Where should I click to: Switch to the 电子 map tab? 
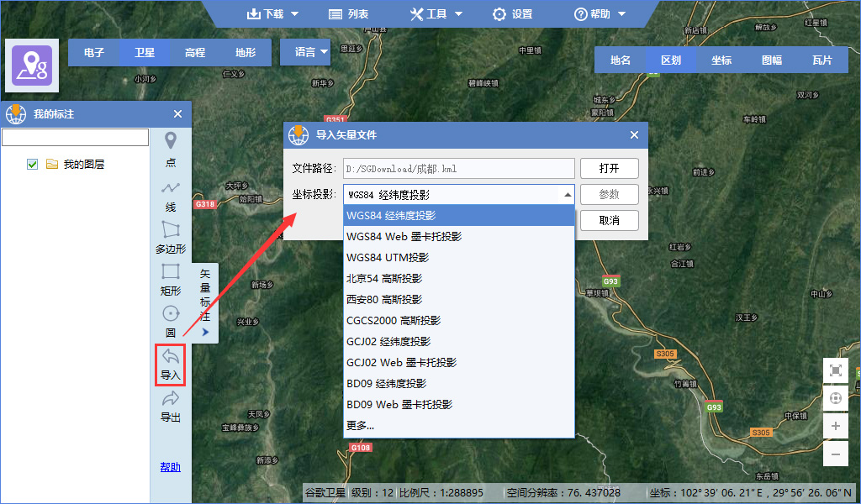point(94,53)
